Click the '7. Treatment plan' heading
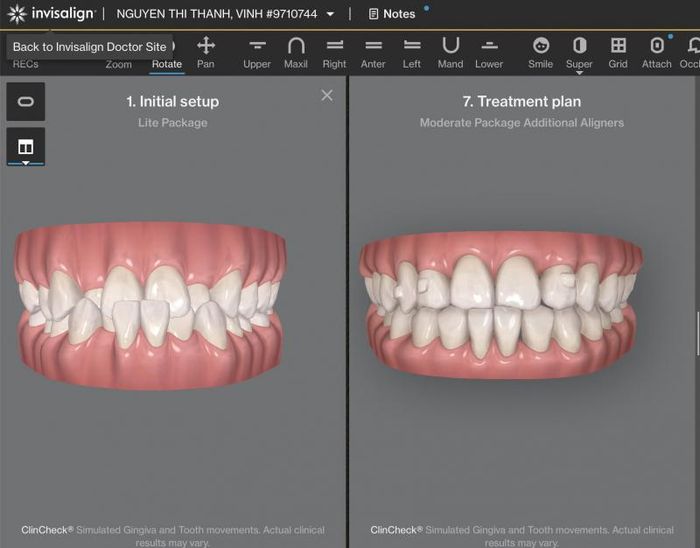Image resolution: width=700 pixels, height=548 pixels. pos(522,101)
